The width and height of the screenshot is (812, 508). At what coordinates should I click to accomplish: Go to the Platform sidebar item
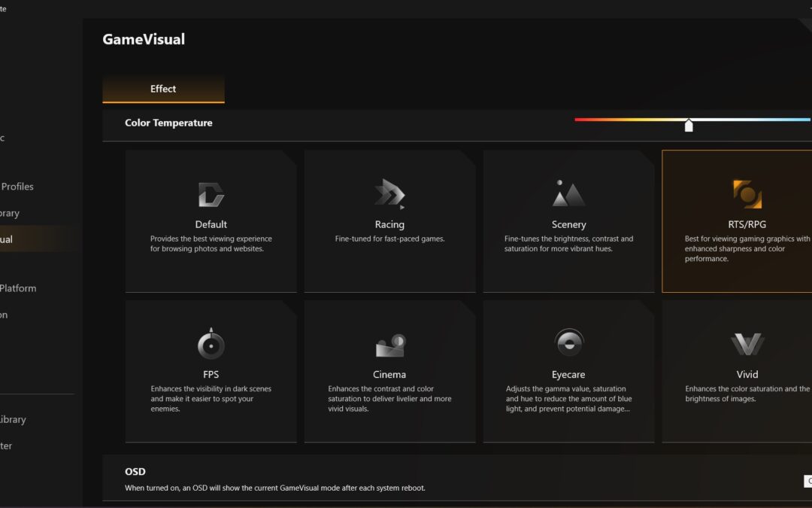coord(18,288)
